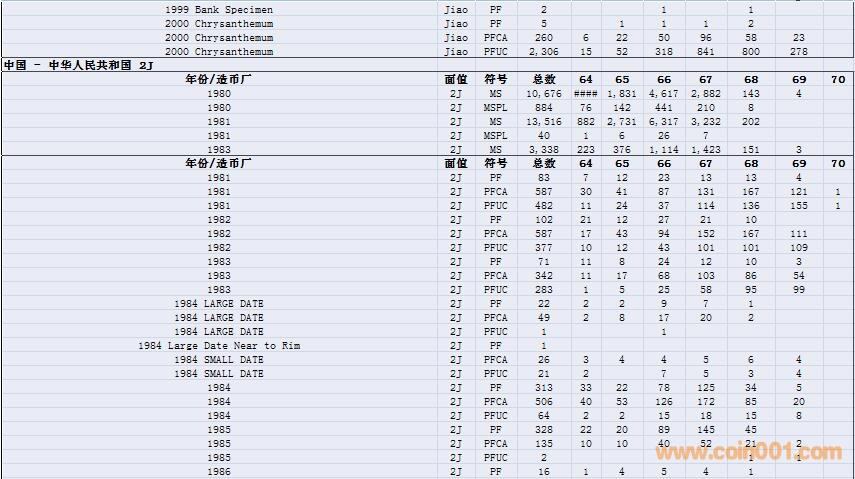Select the 6,317 value cell
Image resolution: width=855 pixels, height=479 pixels.
click(663, 121)
